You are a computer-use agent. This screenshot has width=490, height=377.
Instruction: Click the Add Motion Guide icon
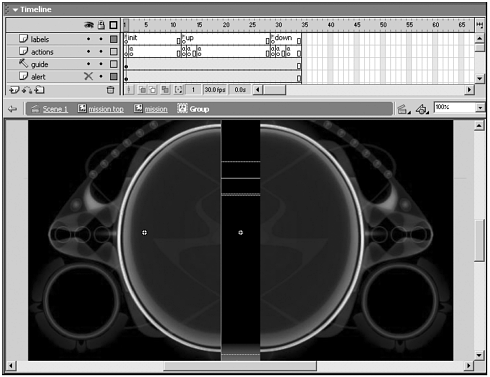[x=27, y=90]
